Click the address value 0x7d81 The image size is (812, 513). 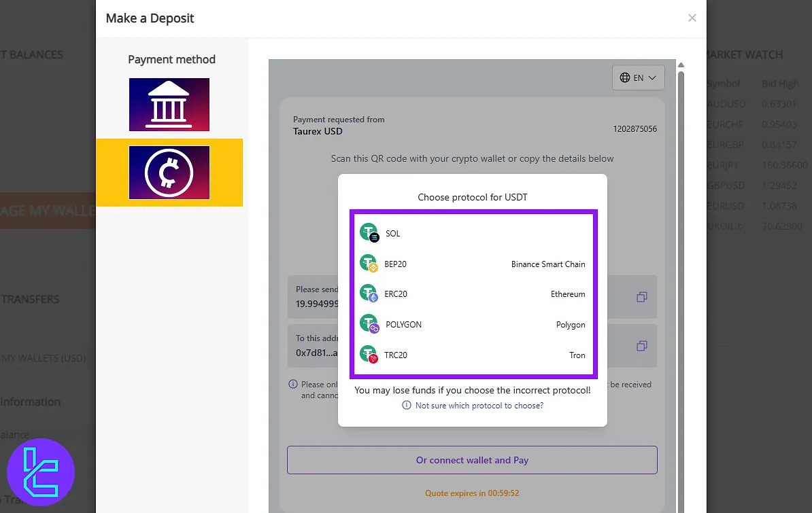tap(316, 353)
